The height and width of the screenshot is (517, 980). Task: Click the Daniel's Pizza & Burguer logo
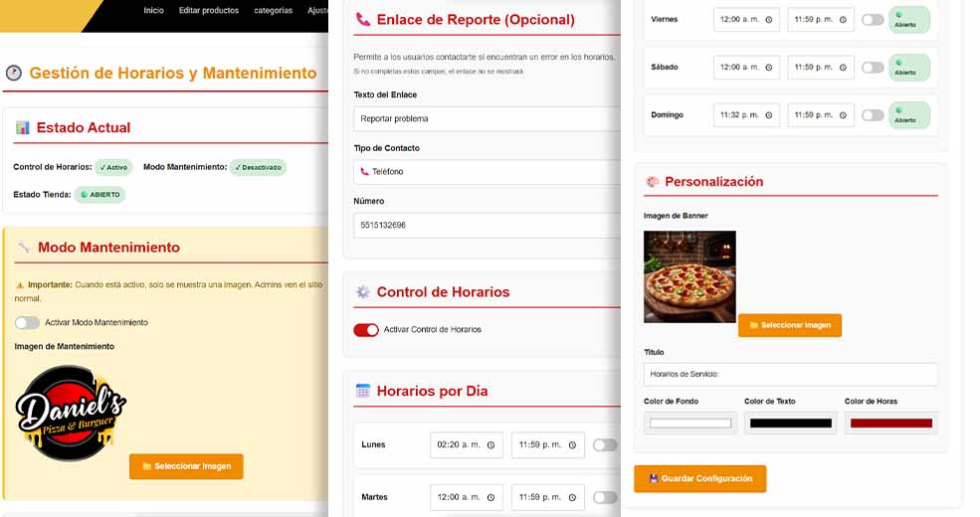pyautogui.click(x=71, y=414)
